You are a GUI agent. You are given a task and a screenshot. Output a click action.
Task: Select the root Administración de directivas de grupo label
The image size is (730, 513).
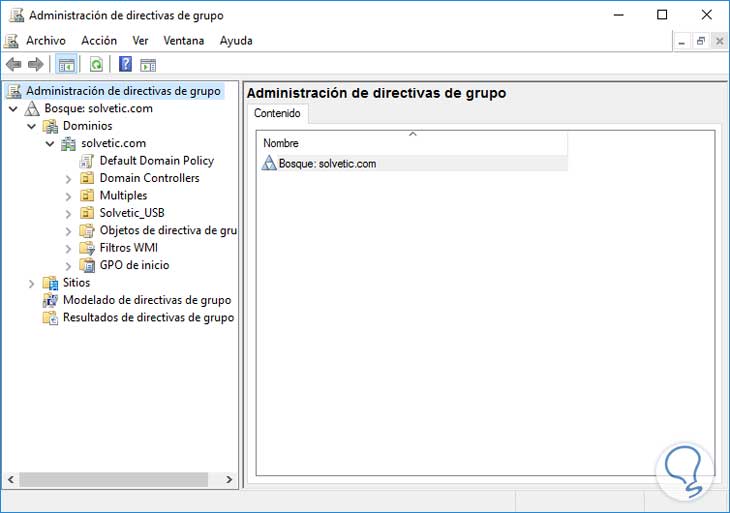(123, 91)
